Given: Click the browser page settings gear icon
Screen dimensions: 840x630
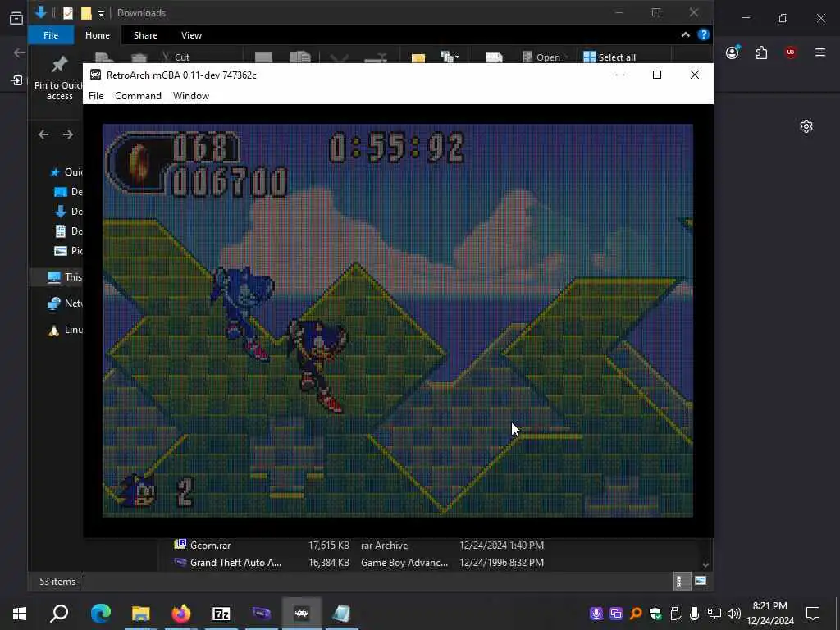Looking at the screenshot, I should coord(806,126).
